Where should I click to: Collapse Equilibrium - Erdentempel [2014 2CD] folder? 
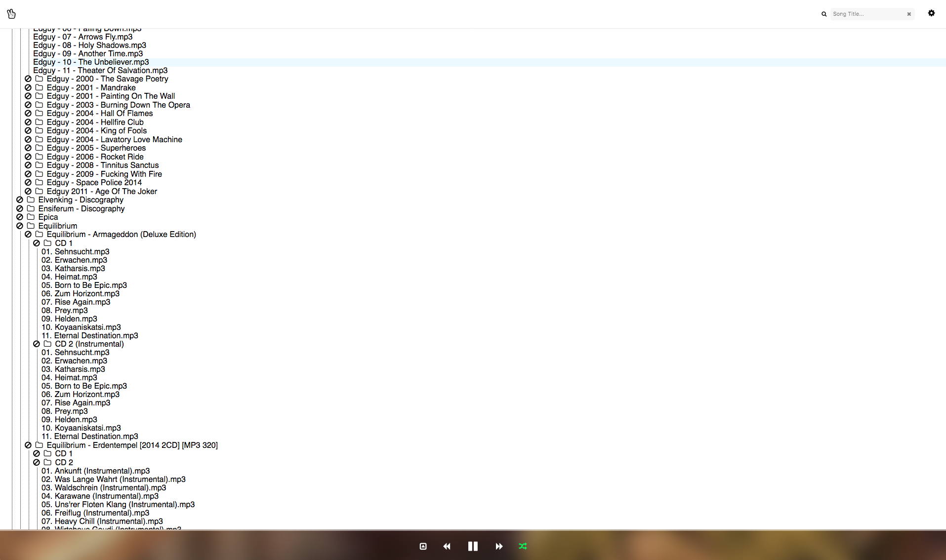pyautogui.click(x=132, y=445)
